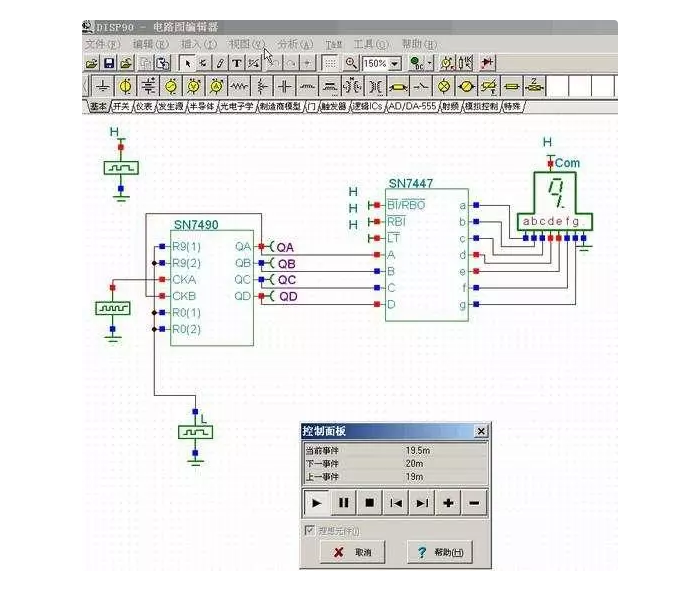
Task: Click the 帮助 button in control panel
Action: (x=438, y=552)
